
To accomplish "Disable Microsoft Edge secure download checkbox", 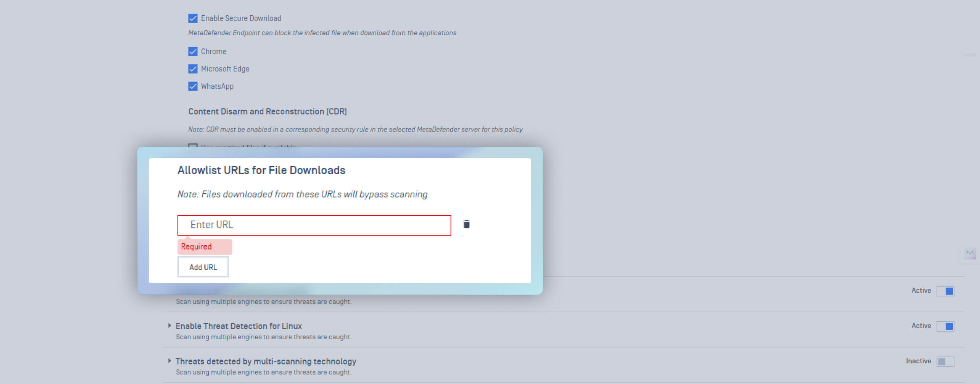I will tap(193, 69).
